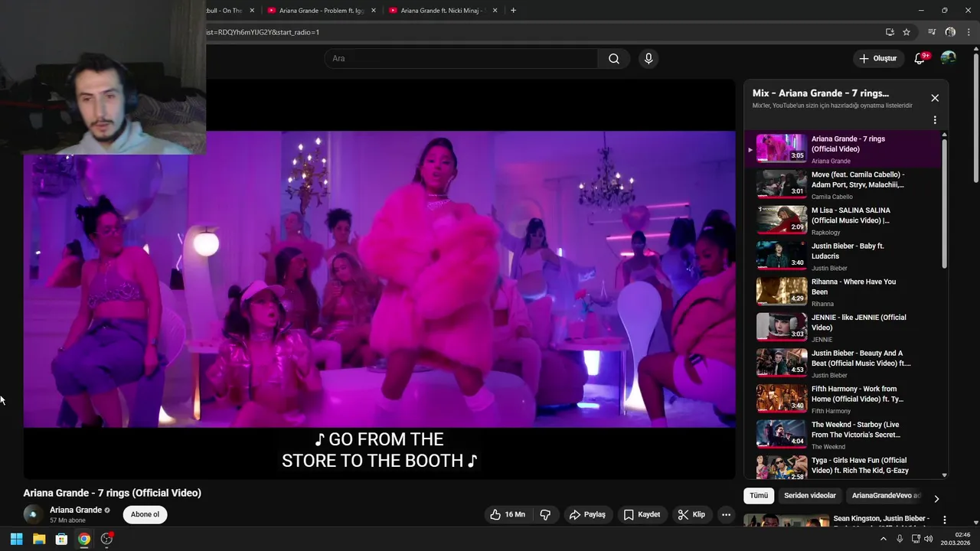Click the Oluştur create button
Image resolution: width=980 pixels, height=551 pixels.
coord(877,59)
